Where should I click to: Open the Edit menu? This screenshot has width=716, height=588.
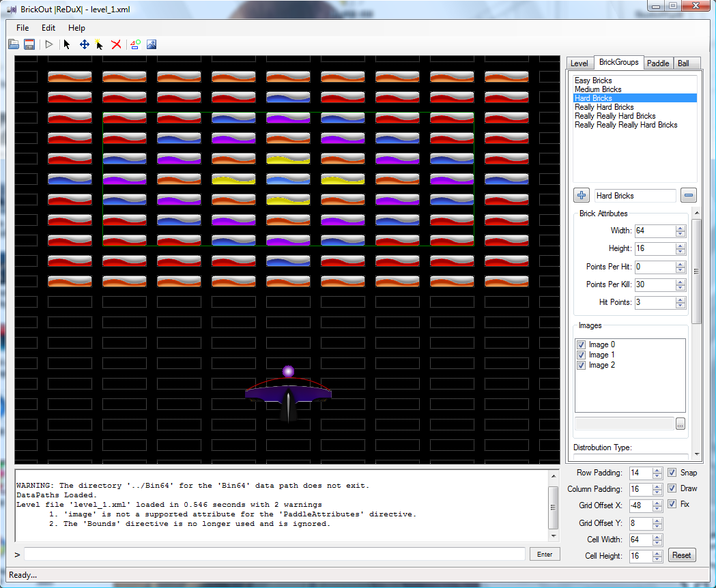click(48, 28)
